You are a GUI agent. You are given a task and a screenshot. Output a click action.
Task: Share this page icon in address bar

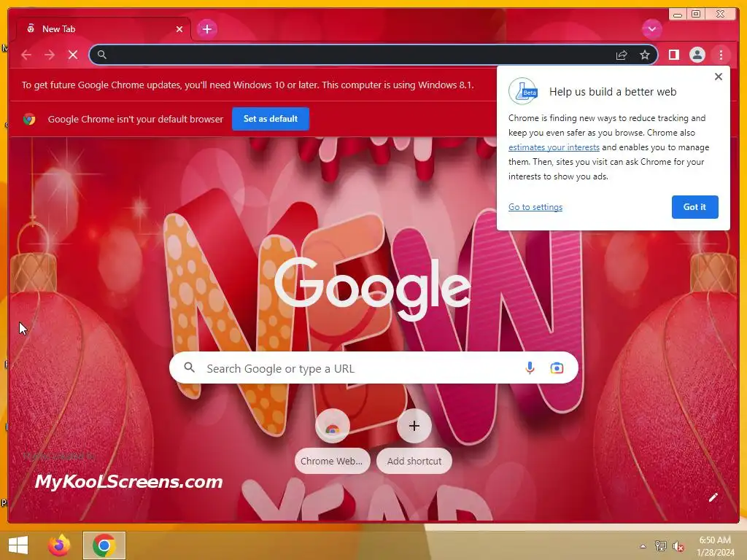click(x=622, y=55)
